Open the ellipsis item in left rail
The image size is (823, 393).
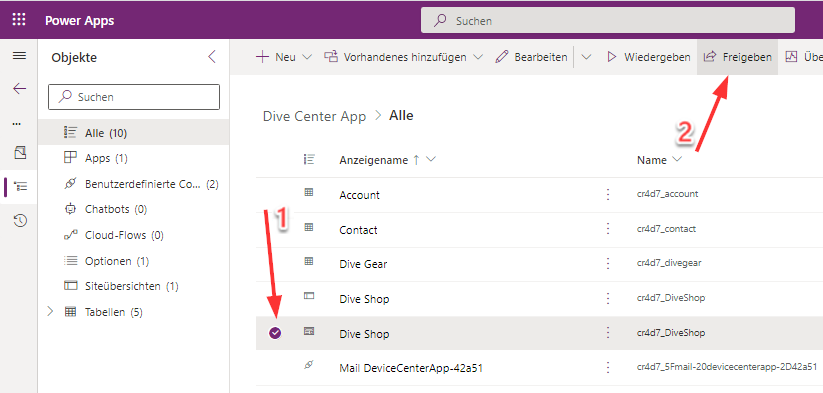[17, 123]
